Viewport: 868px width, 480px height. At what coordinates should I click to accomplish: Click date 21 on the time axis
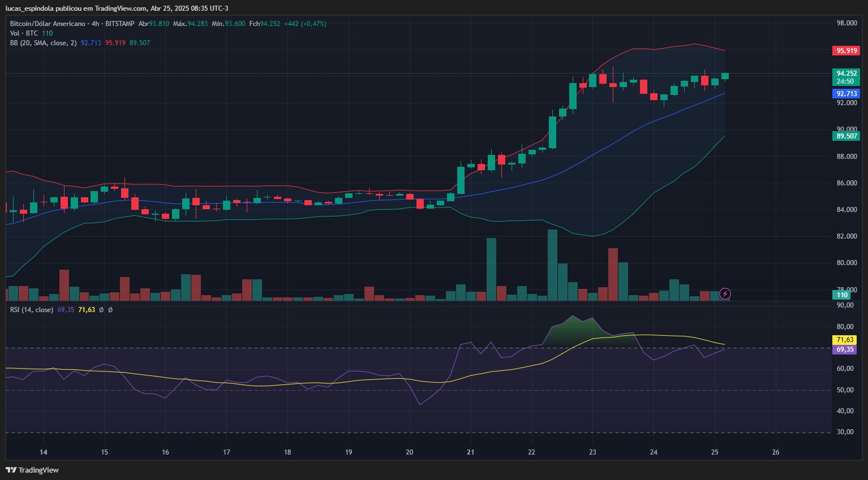[471, 452]
